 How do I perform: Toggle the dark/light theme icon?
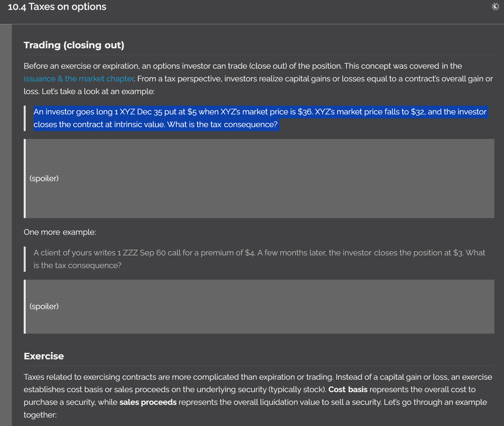point(495,6)
